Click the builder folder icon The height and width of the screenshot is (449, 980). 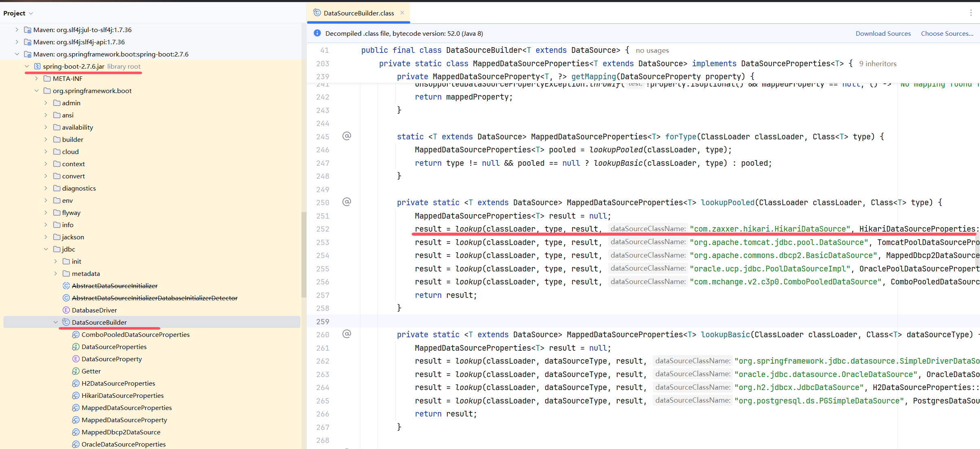57,139
